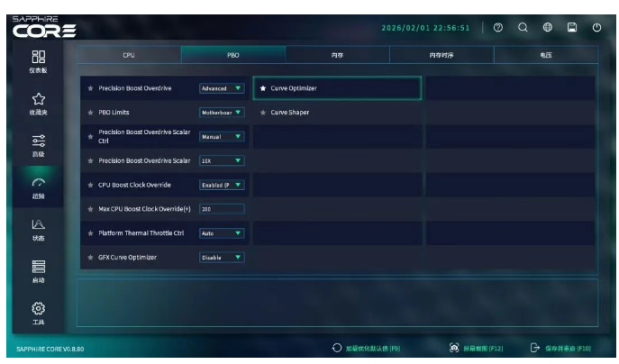
Task: Click the Max CPU Boost Clock Override field
Action: pos(222,209)
